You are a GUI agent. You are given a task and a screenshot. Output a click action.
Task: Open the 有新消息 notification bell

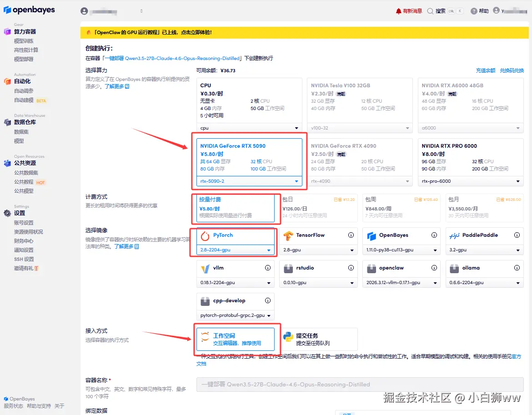[399, 11]
